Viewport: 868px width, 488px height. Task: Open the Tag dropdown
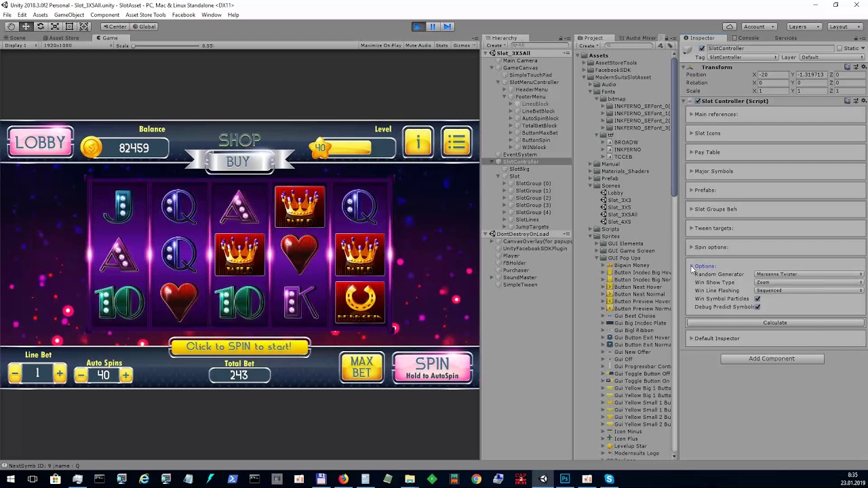(743, 58)
